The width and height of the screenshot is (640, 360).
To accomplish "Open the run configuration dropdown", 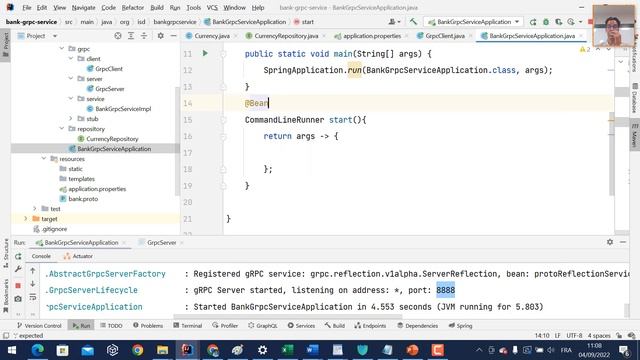I will (473, 22).
